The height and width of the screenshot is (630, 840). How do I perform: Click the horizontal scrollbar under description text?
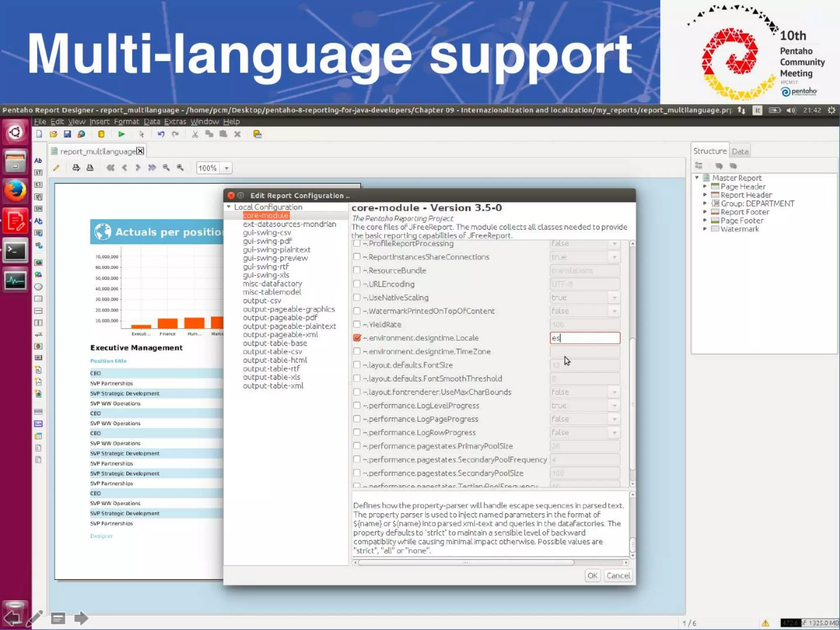point(466,562)
